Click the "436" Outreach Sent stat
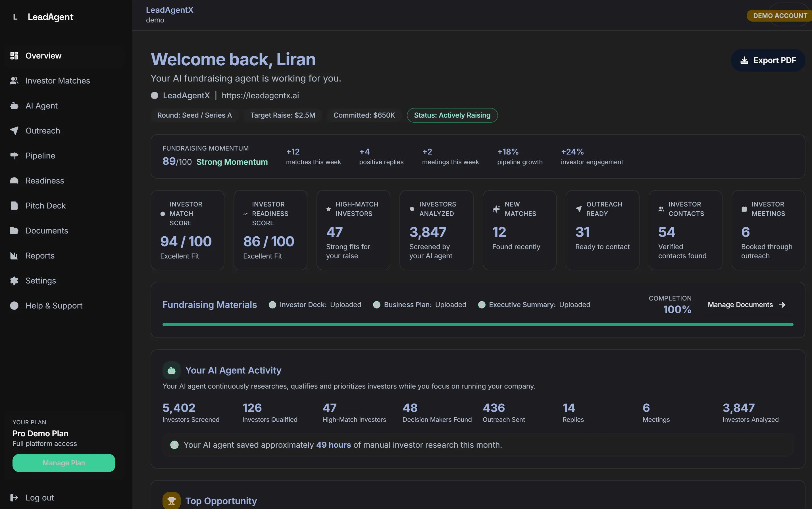 (494, 408)
